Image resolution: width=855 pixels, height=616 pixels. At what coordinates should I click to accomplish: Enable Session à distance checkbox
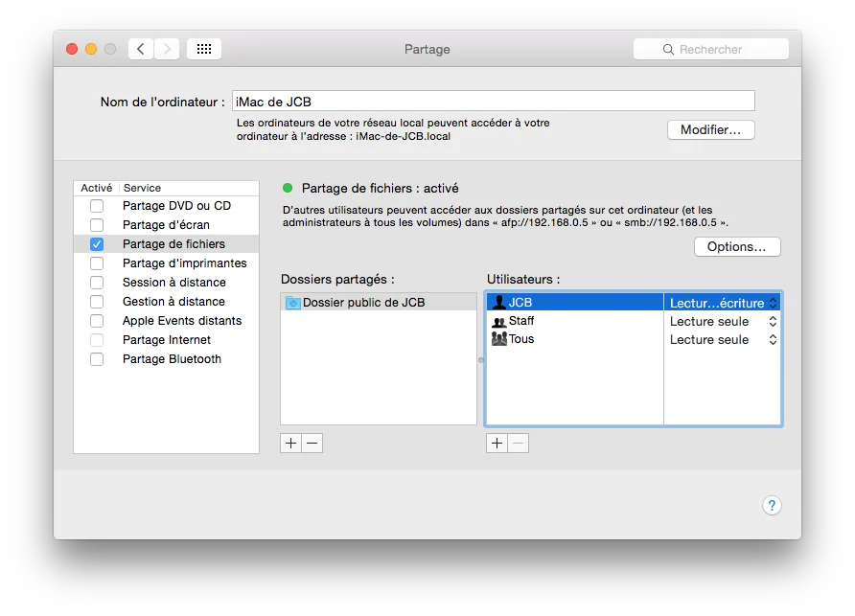click(97, 283)
